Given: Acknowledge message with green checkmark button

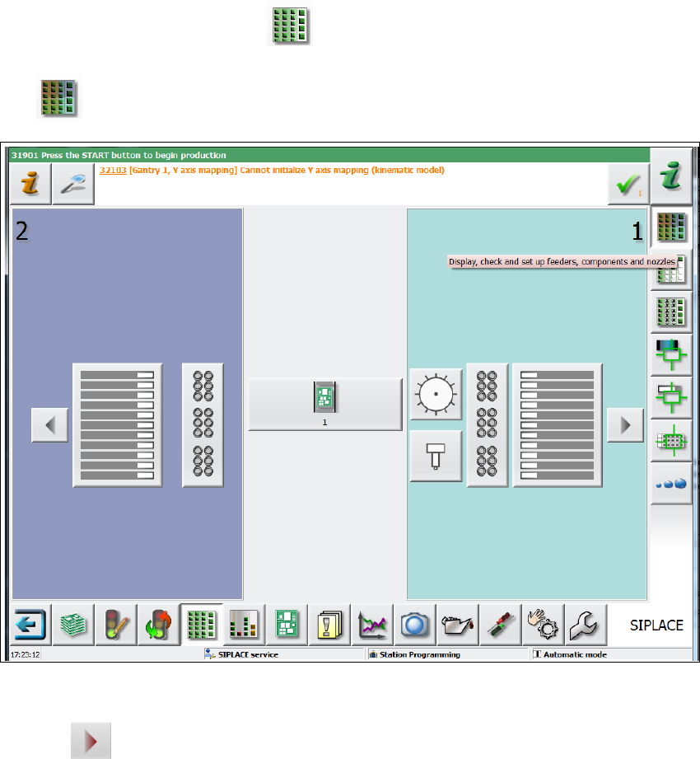Looking at the screenshot, I should (x=628, y=184).
